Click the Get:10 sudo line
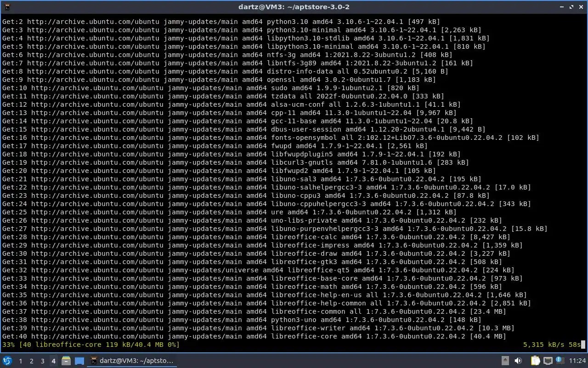 coord(211,88)
